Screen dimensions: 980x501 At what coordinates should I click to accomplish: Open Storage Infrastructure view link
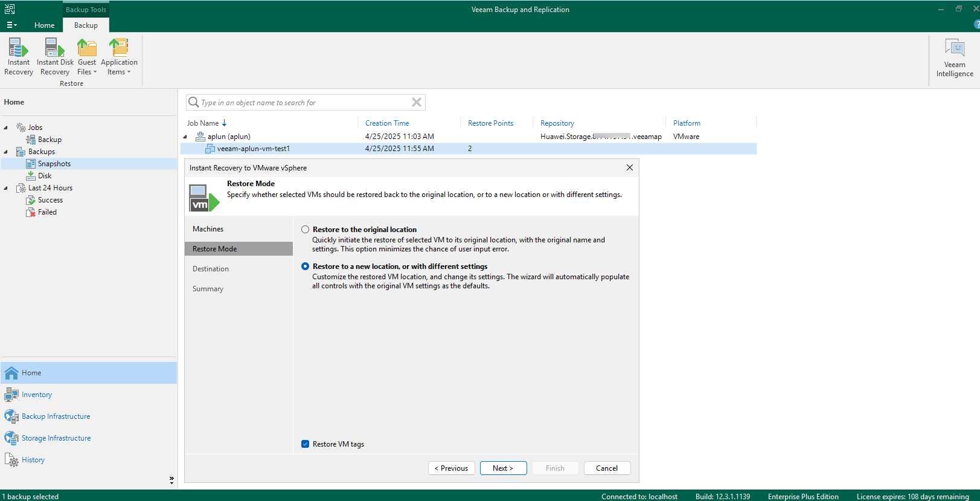coord(56,438)
